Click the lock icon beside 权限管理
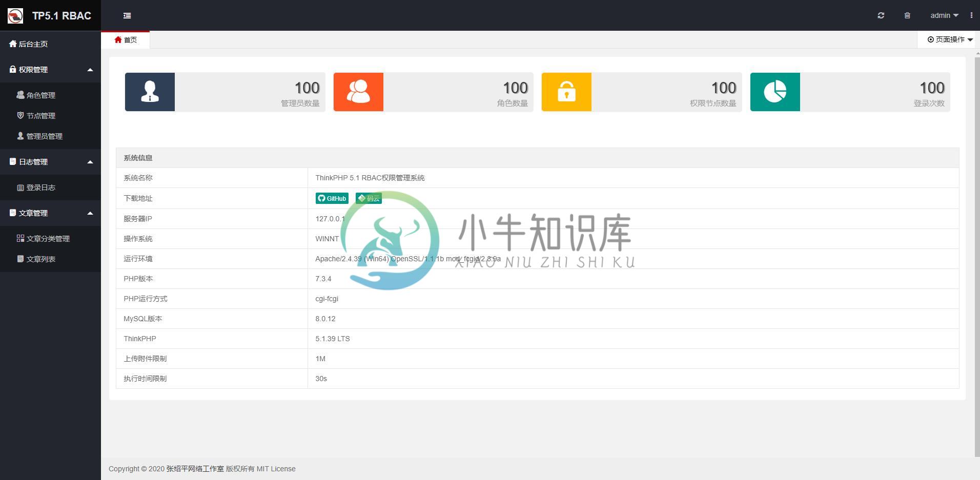 point(13,69)
